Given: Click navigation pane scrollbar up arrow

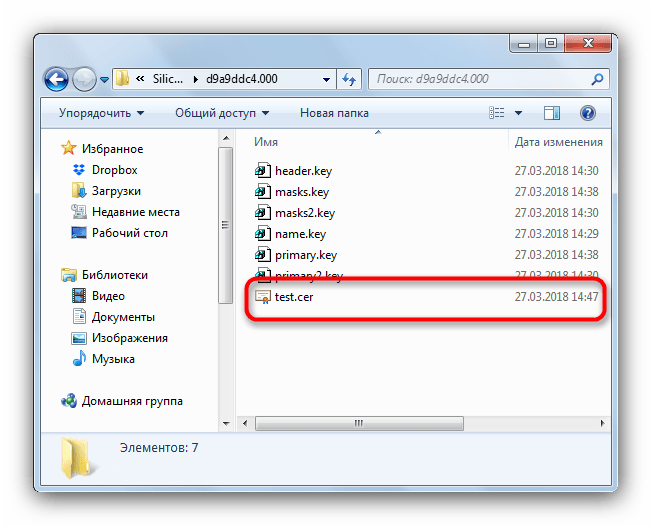Looking at the screenshot, I should (x=226, y=138).
